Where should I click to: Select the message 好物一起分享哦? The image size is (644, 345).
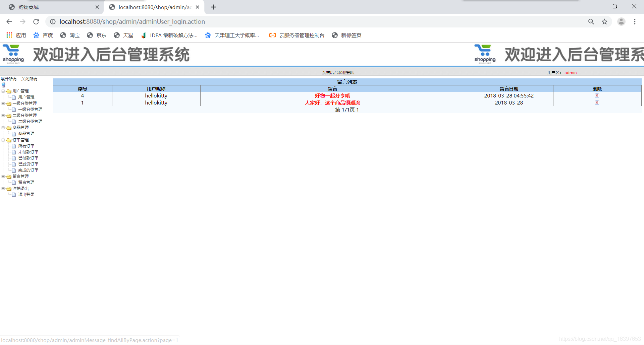pyautogui.click(x=332, y=96)
